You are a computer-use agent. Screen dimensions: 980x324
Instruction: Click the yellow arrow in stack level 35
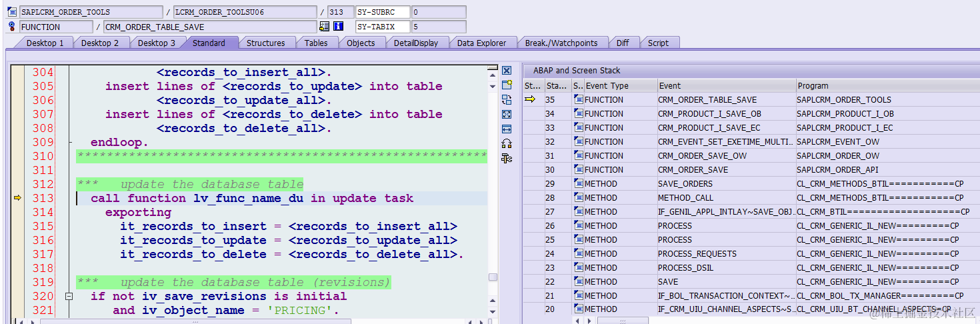click(x=531, y=99)
